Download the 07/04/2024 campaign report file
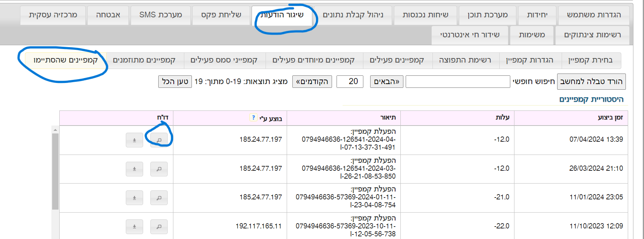 pos(134,139)
